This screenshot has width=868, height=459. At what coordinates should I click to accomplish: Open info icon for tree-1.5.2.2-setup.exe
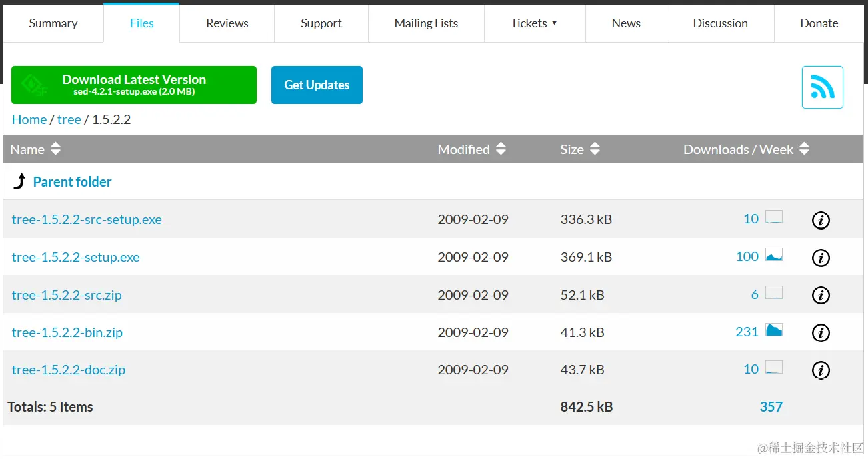click(821, 258)
